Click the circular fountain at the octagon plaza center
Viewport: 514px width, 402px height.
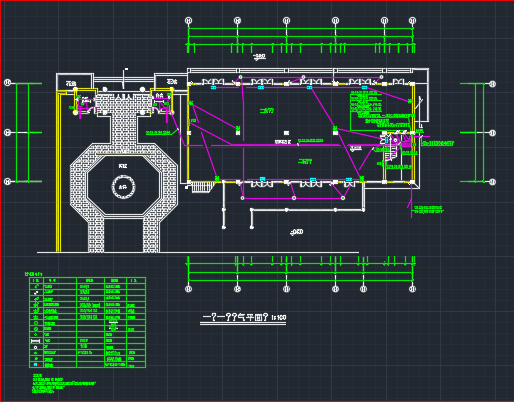click(x=123, y=187)
